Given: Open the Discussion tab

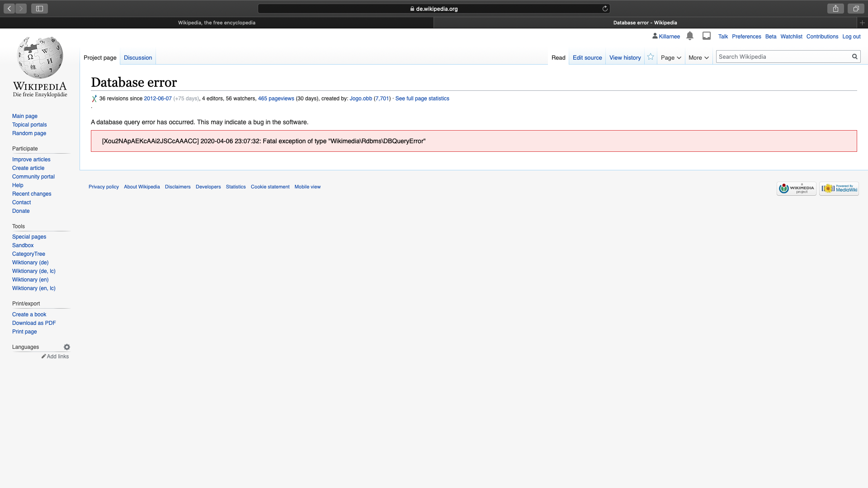Looking at the screenshot, I should coord(138,57).
